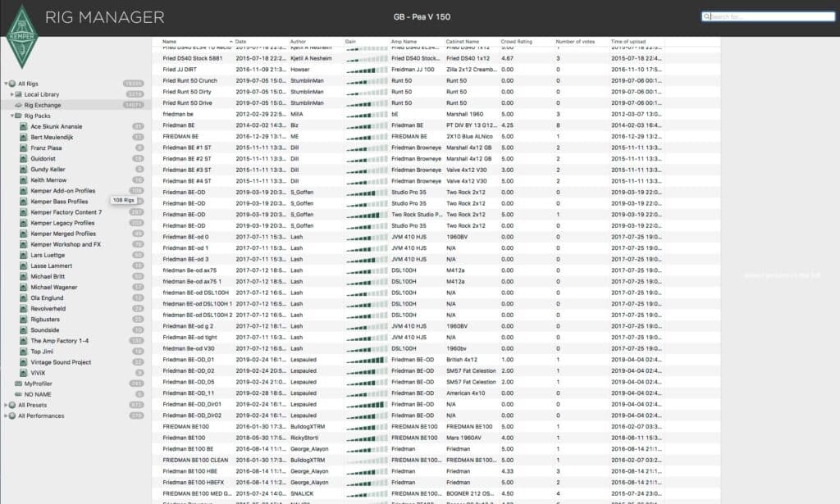Viewport: 840px width, 504px height.
Task: Click the Time of upload column header
Action: 628,41
